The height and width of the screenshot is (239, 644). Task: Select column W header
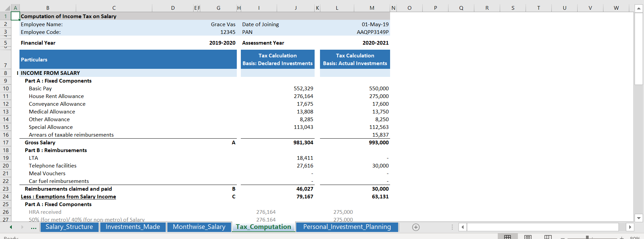point(616,8)
